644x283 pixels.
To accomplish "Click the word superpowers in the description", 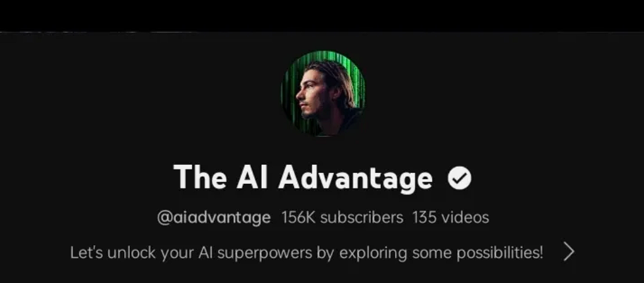I will point(264,253).
